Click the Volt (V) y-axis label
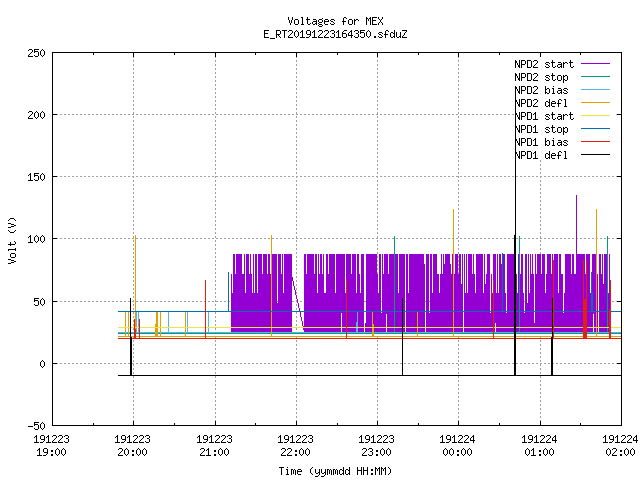The height and width of the screenshot is (480, 640). click(12, 240)
